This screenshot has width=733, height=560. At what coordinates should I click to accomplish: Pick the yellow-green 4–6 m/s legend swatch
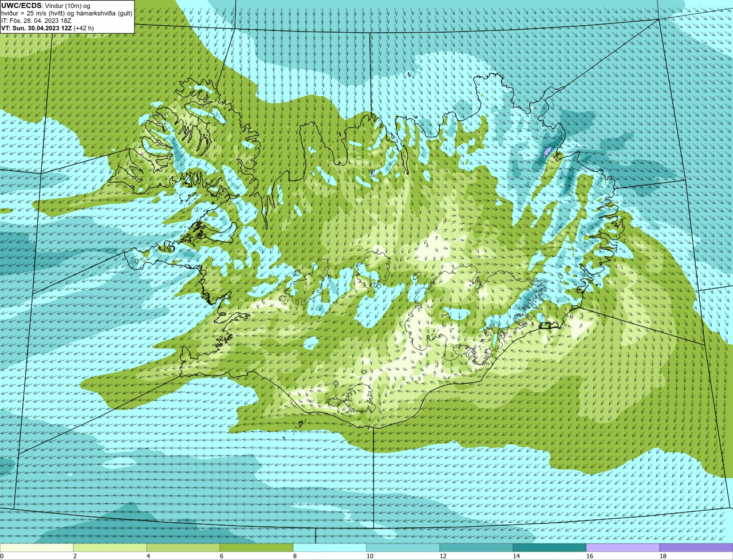tap(183, 547)
